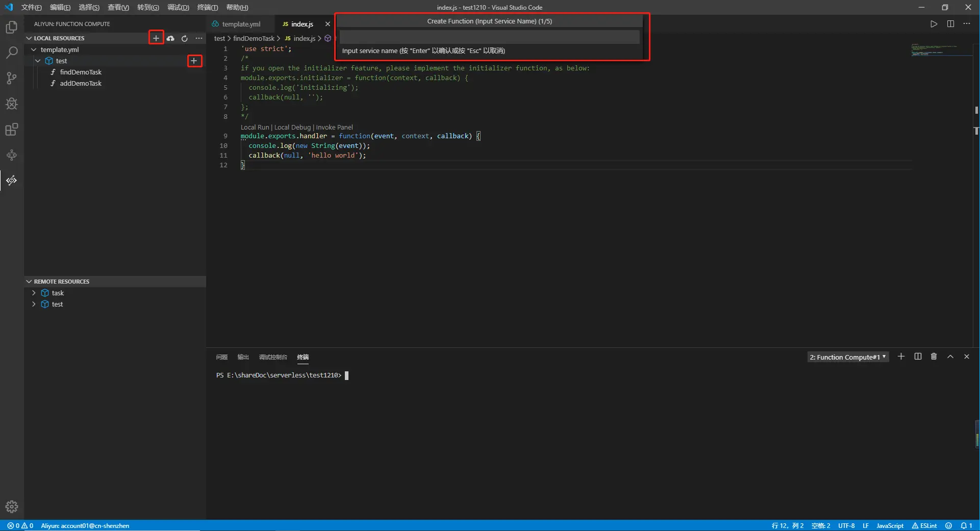Open notifications bell in status bar
Viewport: 980px width, 531px height.
point(966,525)
